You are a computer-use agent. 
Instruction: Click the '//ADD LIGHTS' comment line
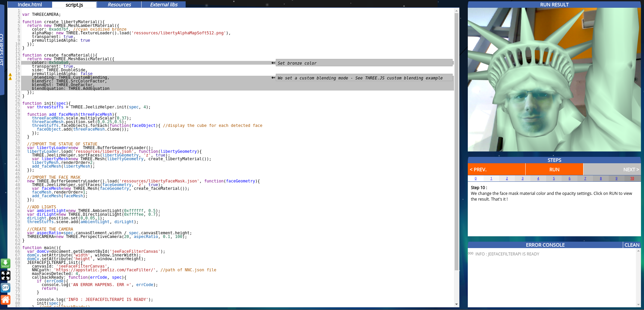coord(42,207)
